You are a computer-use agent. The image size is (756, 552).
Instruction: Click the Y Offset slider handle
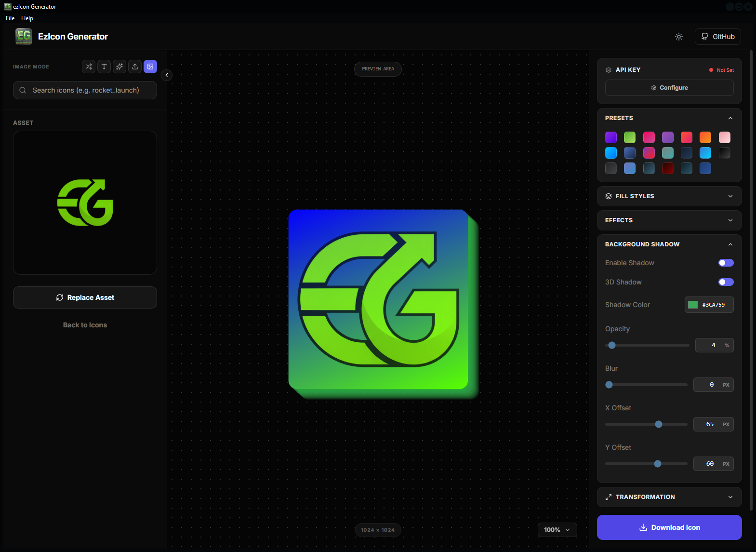(x=658, y=464)
